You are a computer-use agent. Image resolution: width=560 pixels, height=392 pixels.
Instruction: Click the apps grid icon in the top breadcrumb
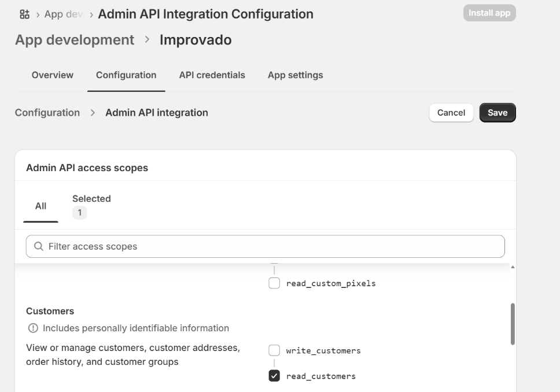click(x=25, y=14)
